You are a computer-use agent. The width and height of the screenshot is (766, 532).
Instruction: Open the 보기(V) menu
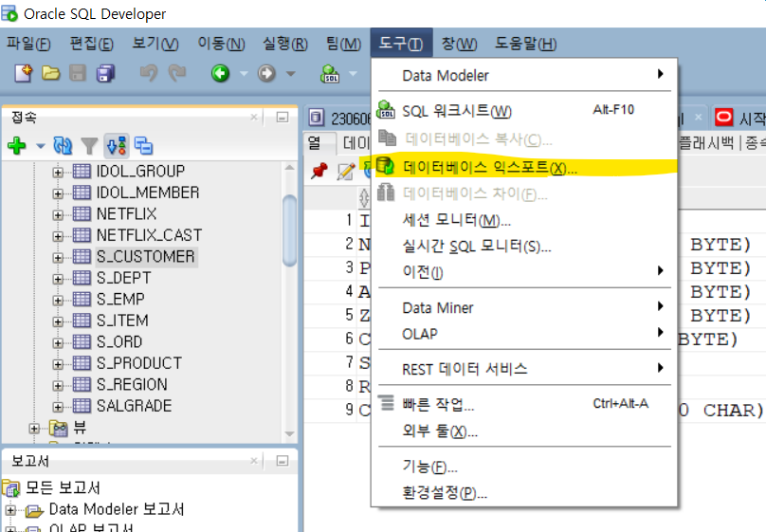[x=155, y=44]
